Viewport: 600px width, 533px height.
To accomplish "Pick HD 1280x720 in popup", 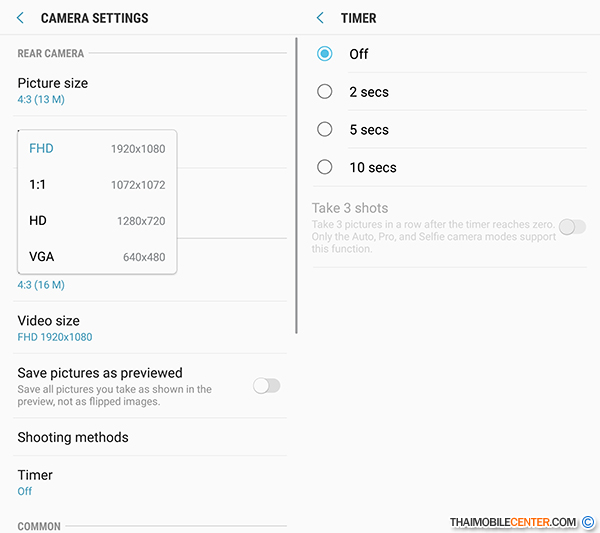I will pos(97,221).
